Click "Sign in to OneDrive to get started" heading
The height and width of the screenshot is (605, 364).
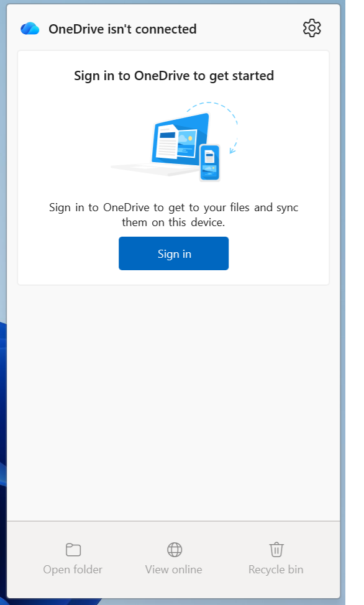pyautogui.click(x=174, y=76)
